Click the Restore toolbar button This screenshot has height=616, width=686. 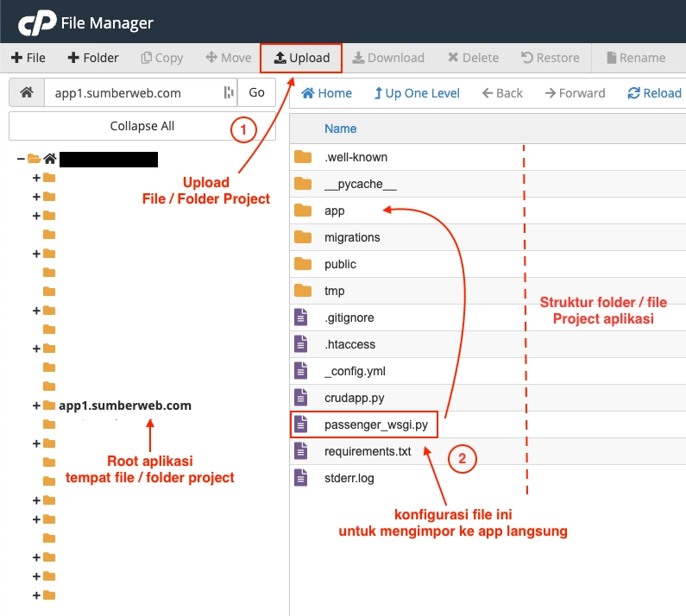point(551,58)
